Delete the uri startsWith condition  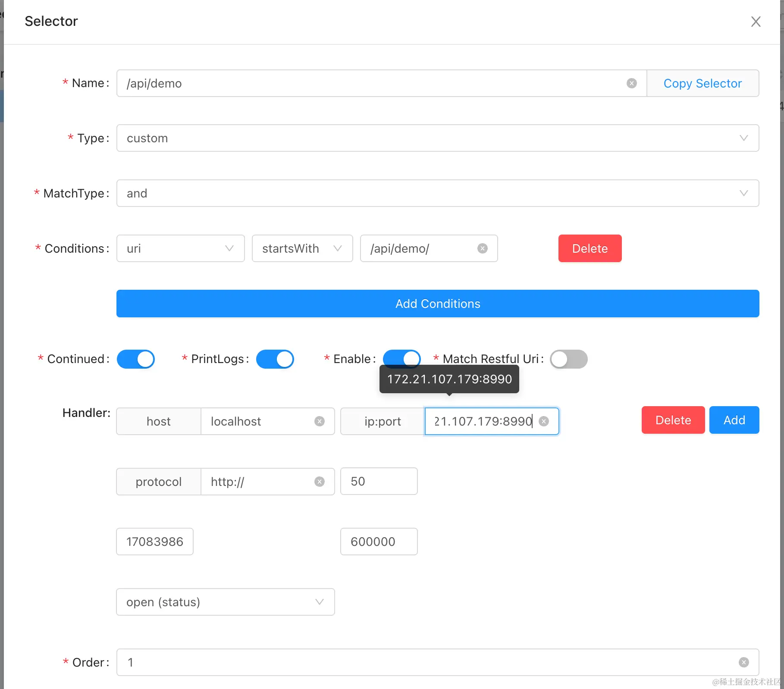click(x=590, y=248)
